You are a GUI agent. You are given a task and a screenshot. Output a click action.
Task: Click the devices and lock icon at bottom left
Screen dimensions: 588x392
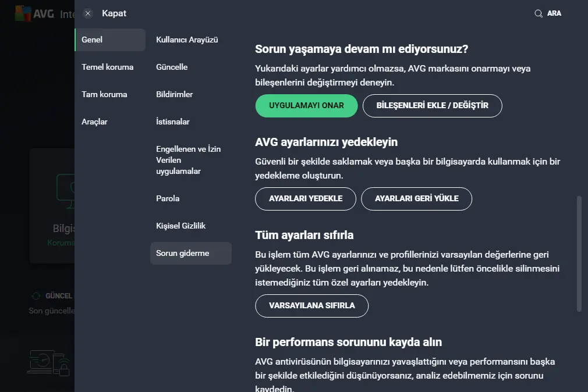tap(49, 363)
